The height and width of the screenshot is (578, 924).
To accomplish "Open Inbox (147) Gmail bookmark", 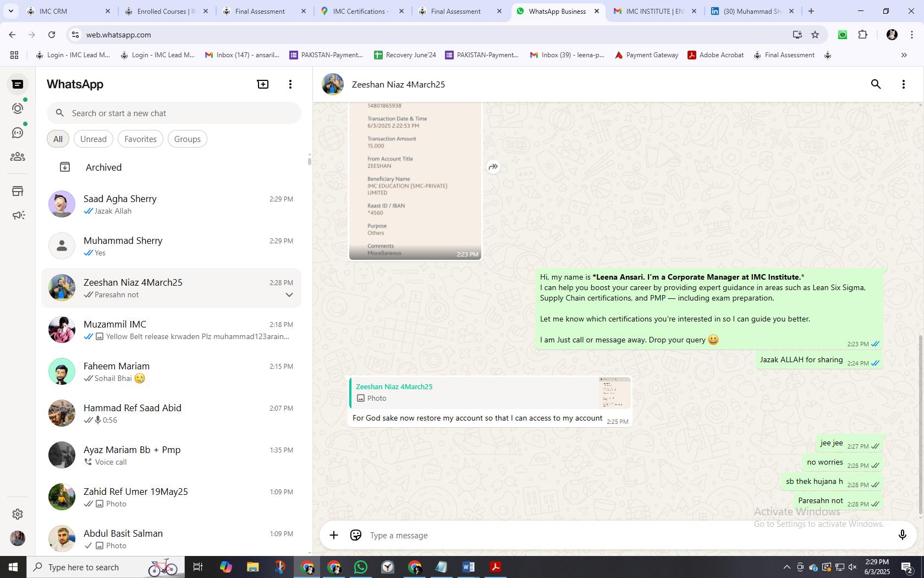I will [242, 55].
